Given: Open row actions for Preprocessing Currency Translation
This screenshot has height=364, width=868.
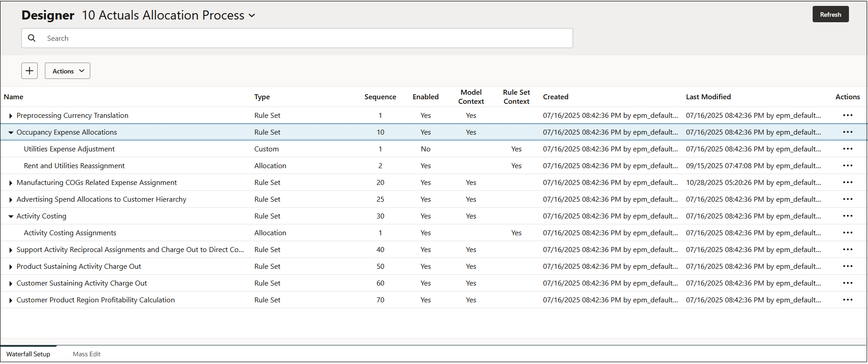Looking at the screenshot, I should (x=848, y=115).
